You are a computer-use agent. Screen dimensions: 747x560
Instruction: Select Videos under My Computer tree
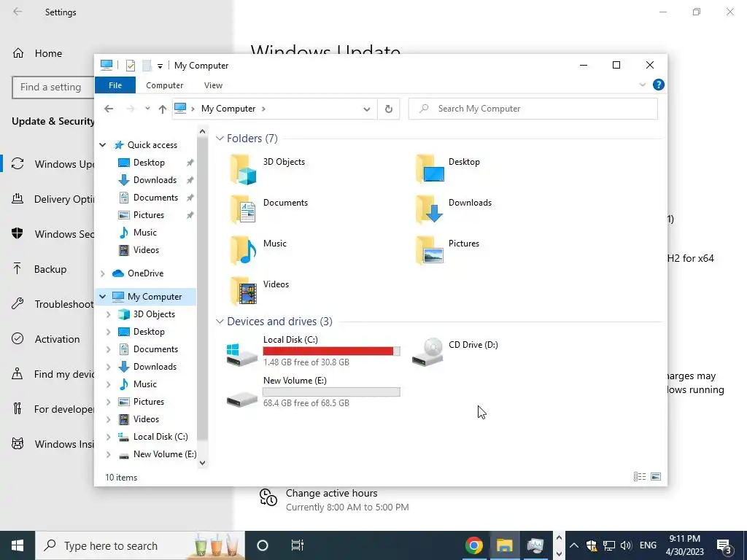146,419
